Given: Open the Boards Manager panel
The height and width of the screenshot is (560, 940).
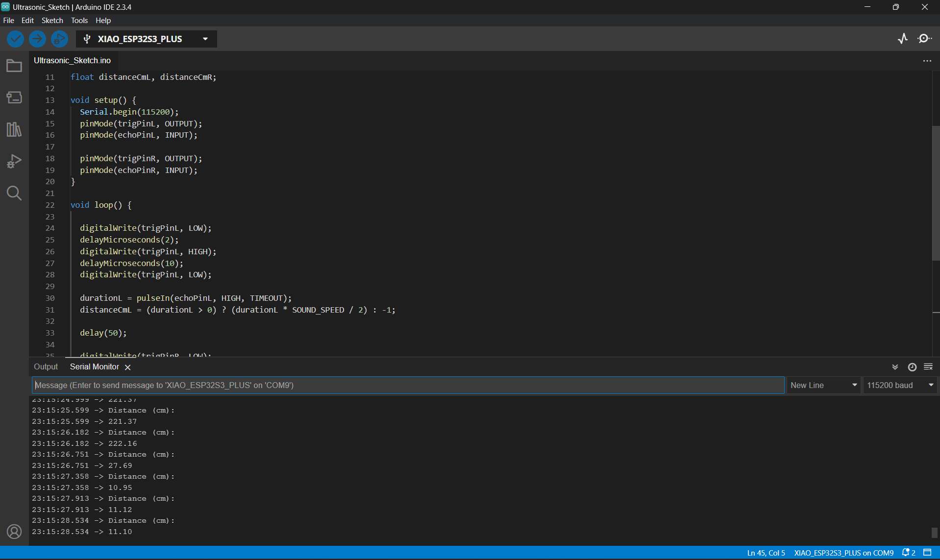Looking at the screenshot, I should (x=14, y=97).
